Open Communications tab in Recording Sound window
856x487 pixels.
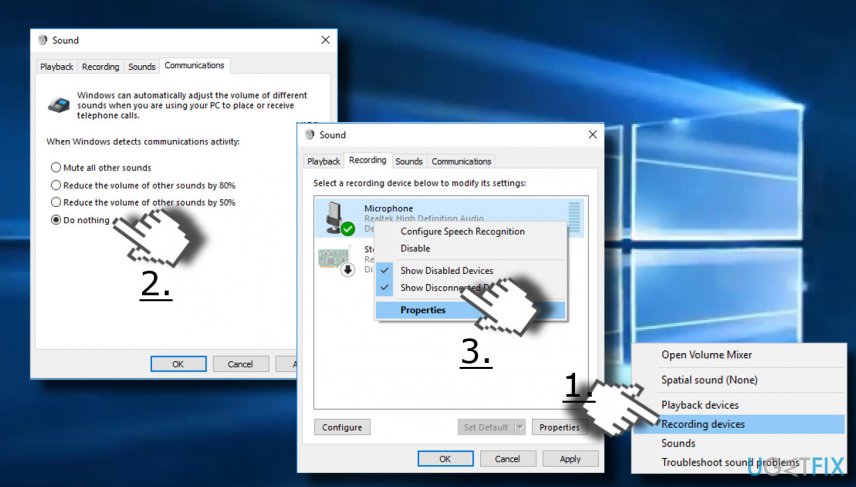[461, 162]
